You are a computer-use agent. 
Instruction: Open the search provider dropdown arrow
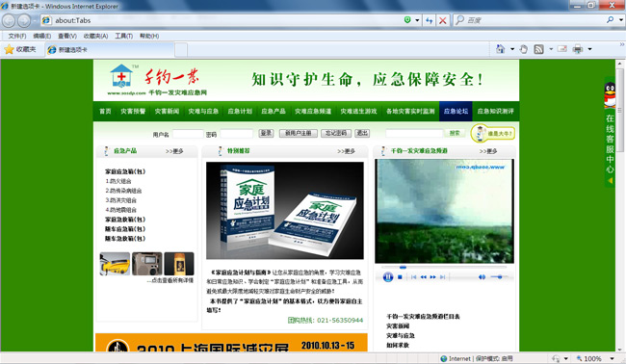pos(621,19)
